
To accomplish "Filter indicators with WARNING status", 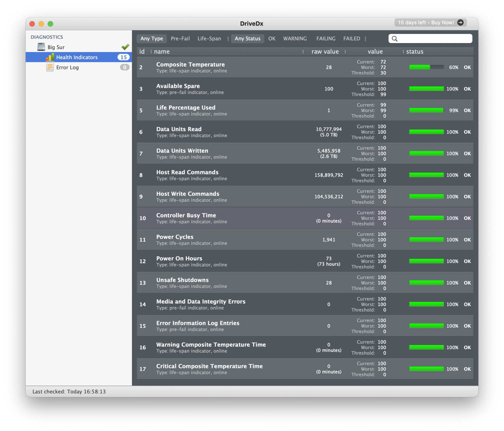I will click(x=295, y=39).
